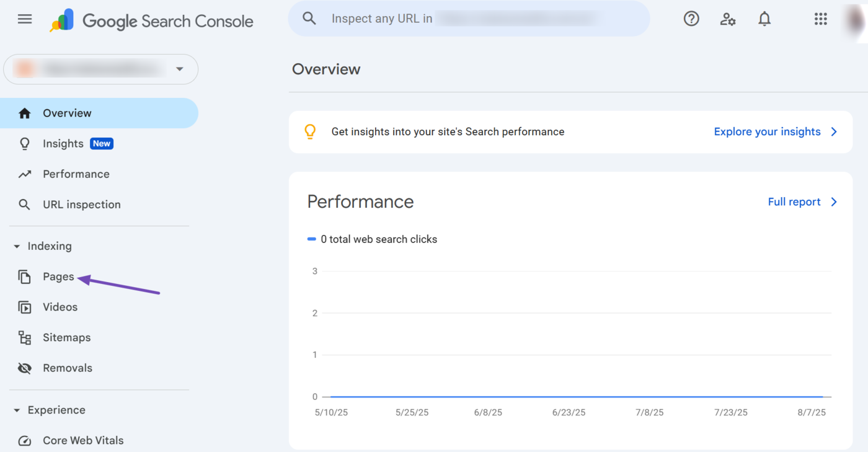Go to the Performance sidebar item
This screenshot has height=452, width=868.
[76, 174]
